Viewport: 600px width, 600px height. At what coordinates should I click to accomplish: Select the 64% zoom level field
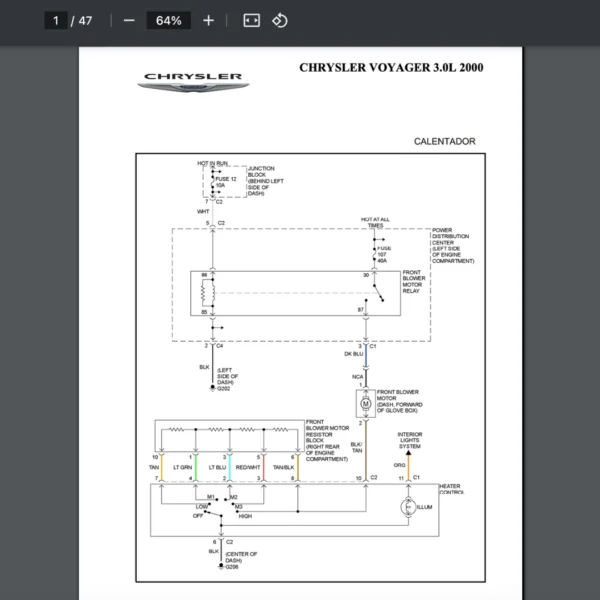click(x=168, y=20)
